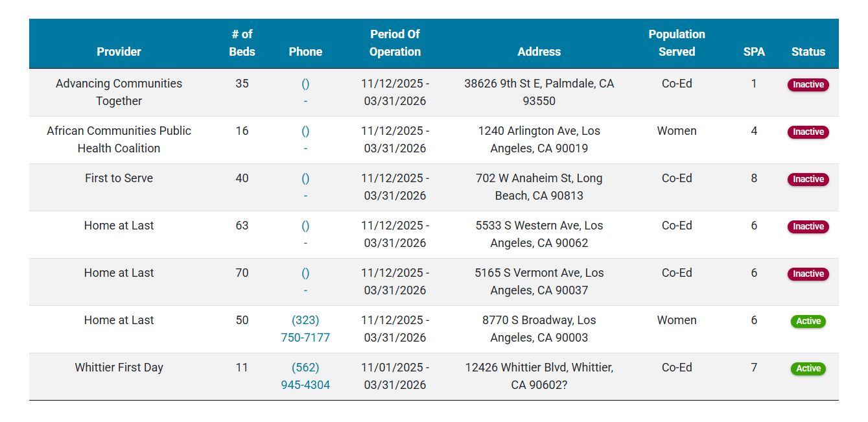The height and width of the screenshot is (422, 868).
Task: Select the African Communities Public Health Coalition name
Action: tap(119, 139)
